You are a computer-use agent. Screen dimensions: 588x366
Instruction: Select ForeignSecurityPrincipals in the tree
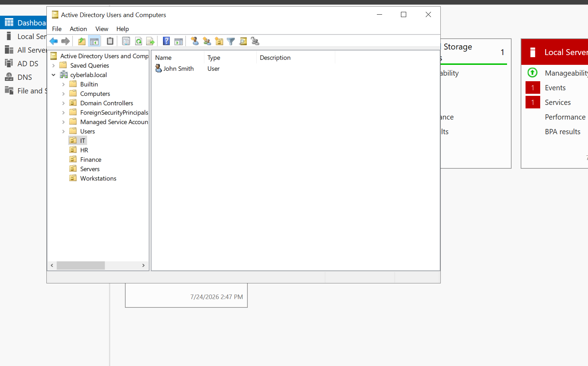[114, 113]
